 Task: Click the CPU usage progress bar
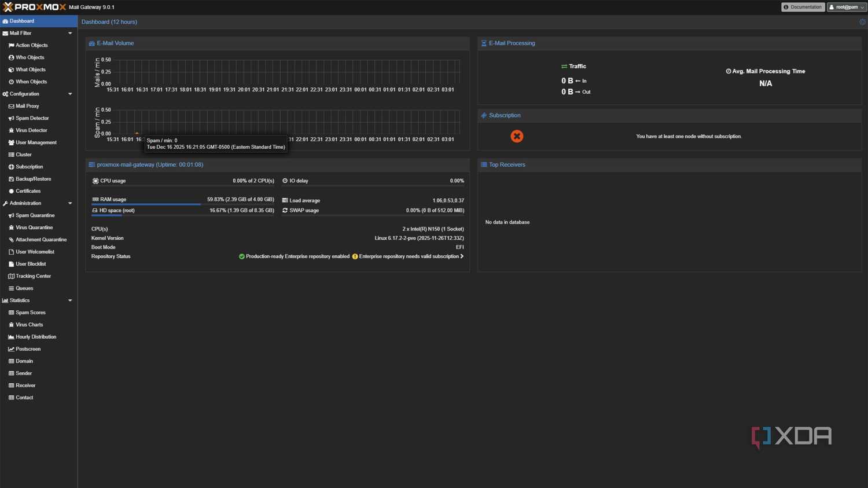[x=183, y=186]
